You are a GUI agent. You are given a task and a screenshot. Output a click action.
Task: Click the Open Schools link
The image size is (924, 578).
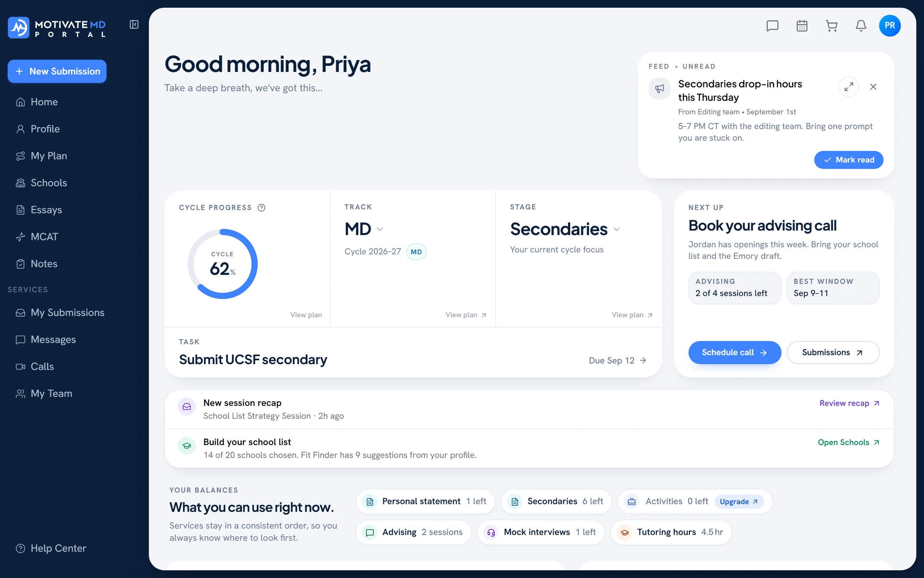pyautogui.click(x=849, y=442)
